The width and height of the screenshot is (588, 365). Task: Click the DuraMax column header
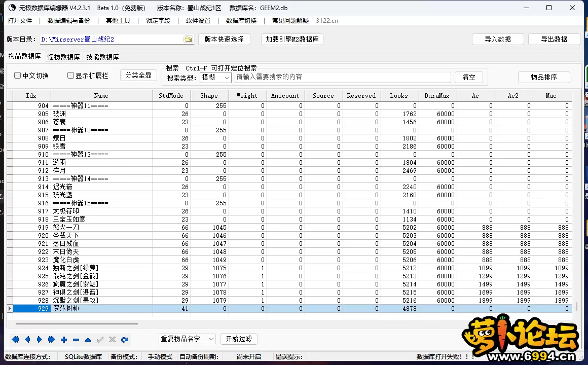pos(437,96)
